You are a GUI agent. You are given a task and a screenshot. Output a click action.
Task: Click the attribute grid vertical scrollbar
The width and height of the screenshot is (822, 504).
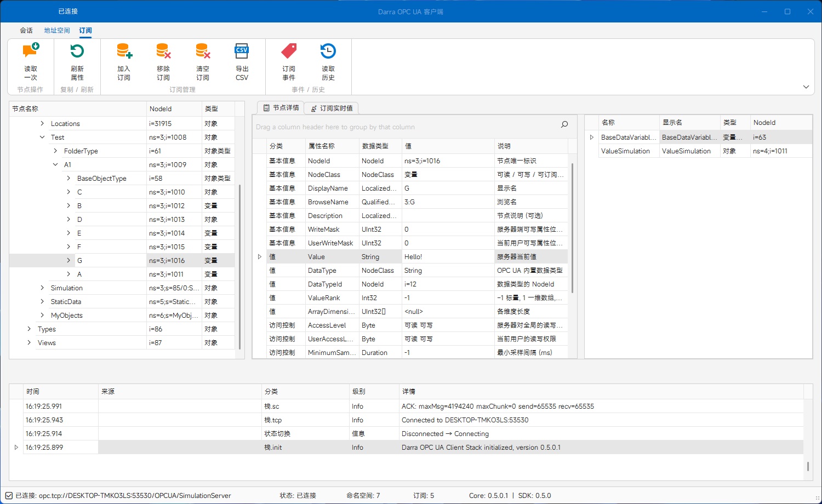pyautogui.click(x=573, y=228)
